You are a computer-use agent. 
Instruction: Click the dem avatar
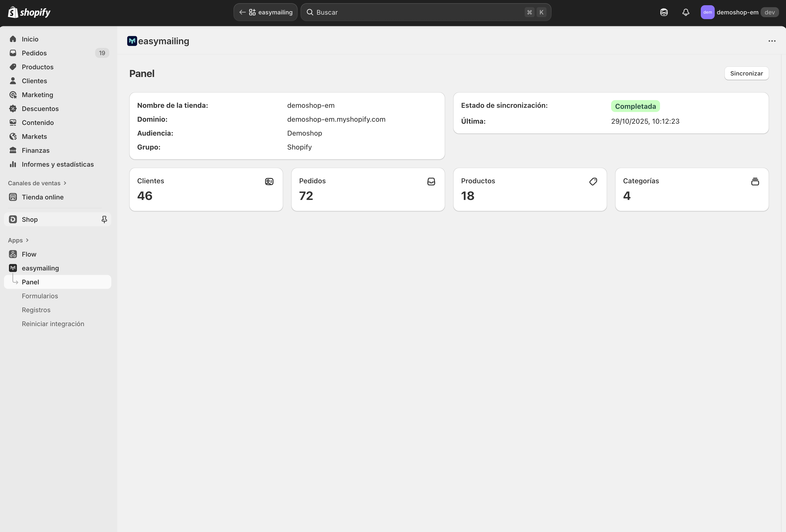pyautogui.click(x=707, y=12)
